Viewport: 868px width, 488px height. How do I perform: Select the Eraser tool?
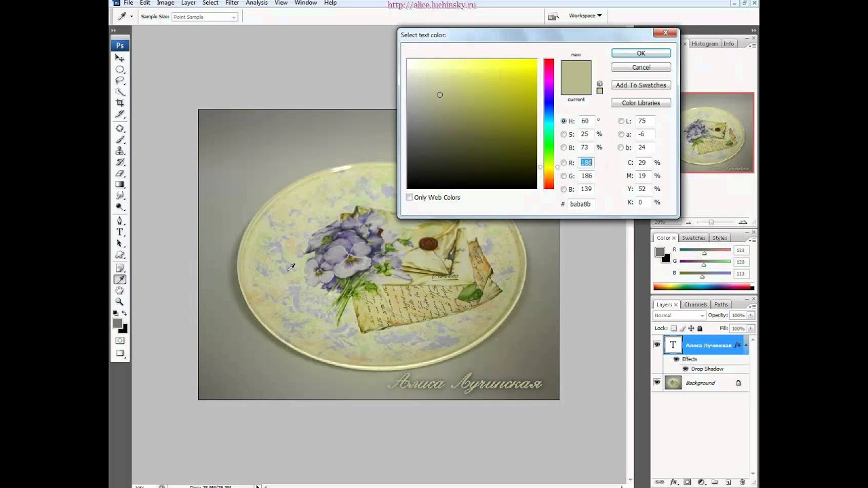click(x=120, y=174)
